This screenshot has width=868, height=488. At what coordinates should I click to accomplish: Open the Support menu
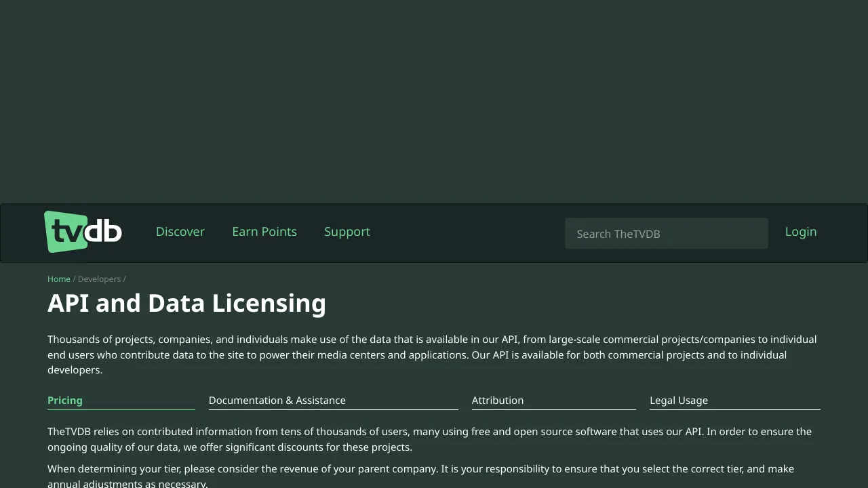coord(347,232)
